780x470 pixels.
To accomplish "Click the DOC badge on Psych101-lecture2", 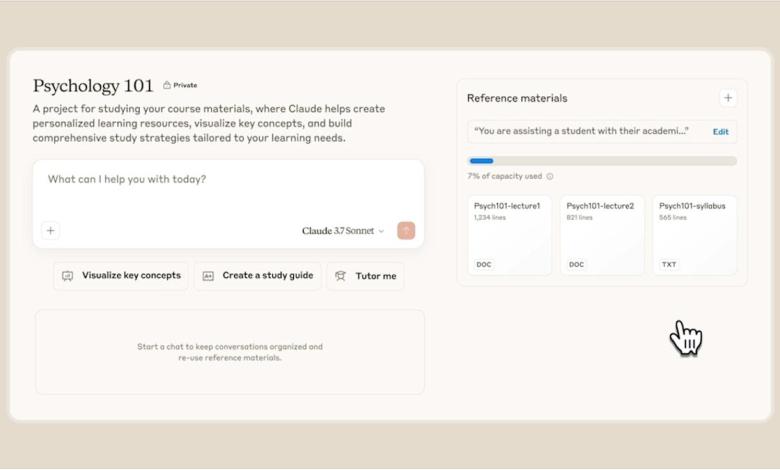I will coord(577,265).
